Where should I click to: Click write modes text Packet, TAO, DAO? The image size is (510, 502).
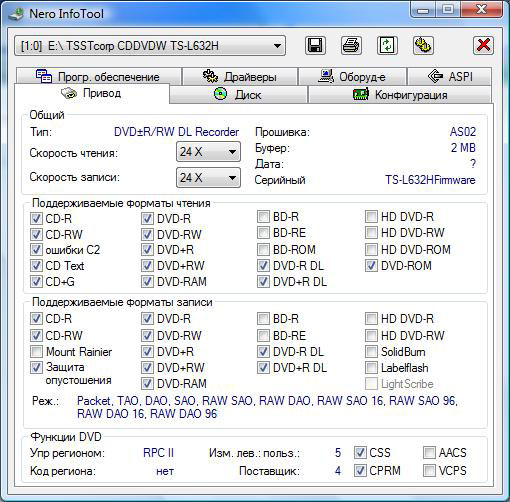coord(267,407)
